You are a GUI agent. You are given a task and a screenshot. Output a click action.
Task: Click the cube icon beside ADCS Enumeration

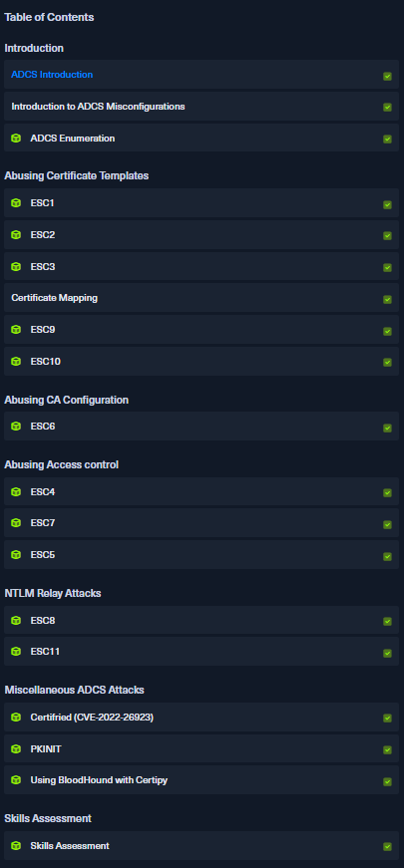16,138
